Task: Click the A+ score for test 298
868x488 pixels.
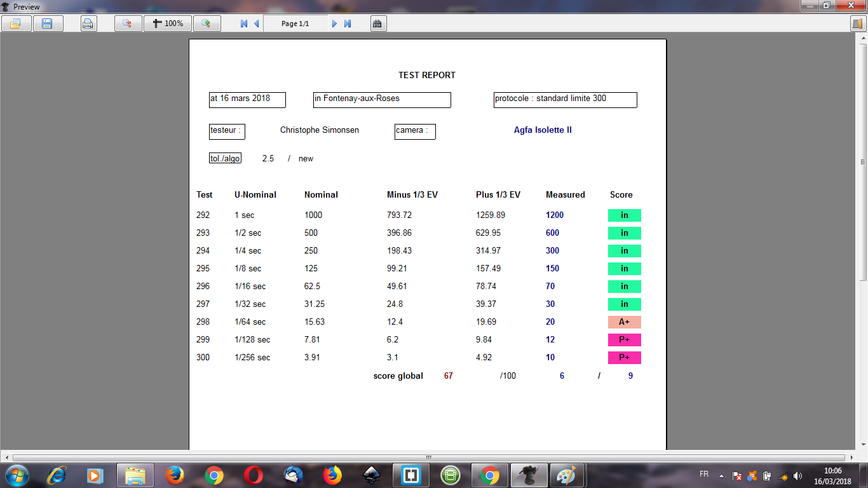Action: pyautogui.click(x=625, y=322)
